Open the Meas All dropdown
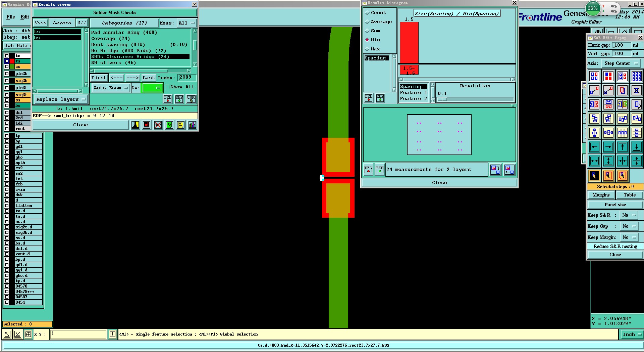Image resolution: width=644 pixels, height=352 pixels. (186, 23)
